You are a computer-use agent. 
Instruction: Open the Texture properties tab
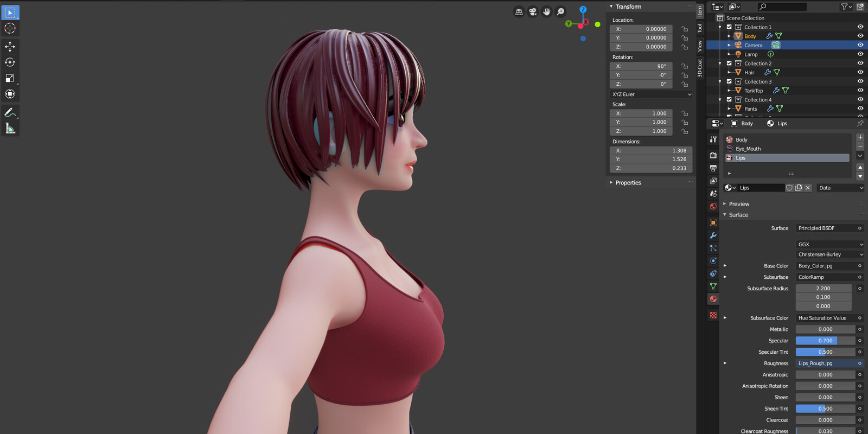pos(713,315)
